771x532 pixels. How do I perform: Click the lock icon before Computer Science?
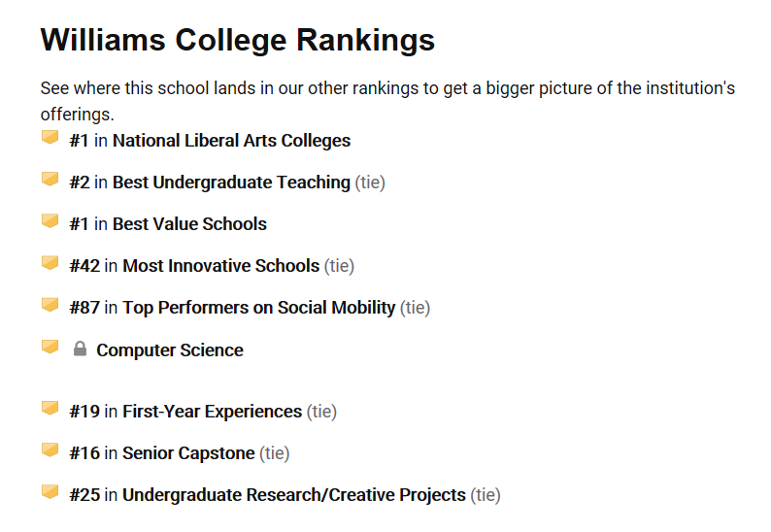click(81, 349)
